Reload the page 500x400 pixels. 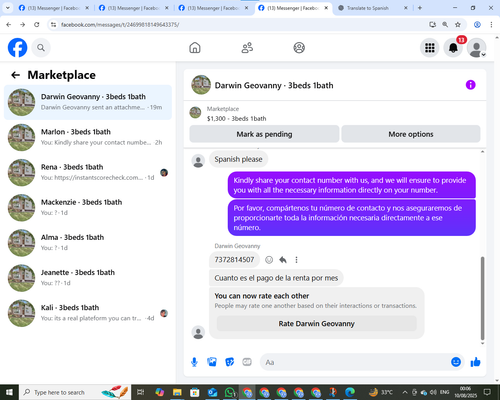point(37,24)
